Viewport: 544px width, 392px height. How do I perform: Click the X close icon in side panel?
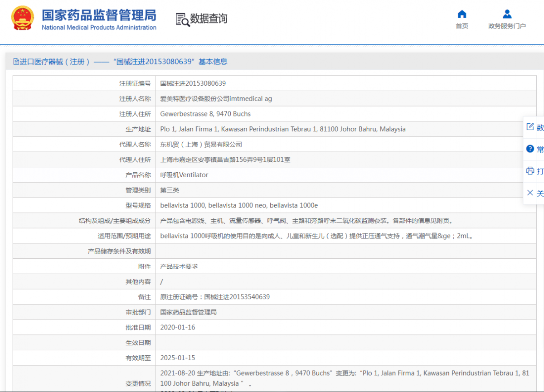coord(530,193)
